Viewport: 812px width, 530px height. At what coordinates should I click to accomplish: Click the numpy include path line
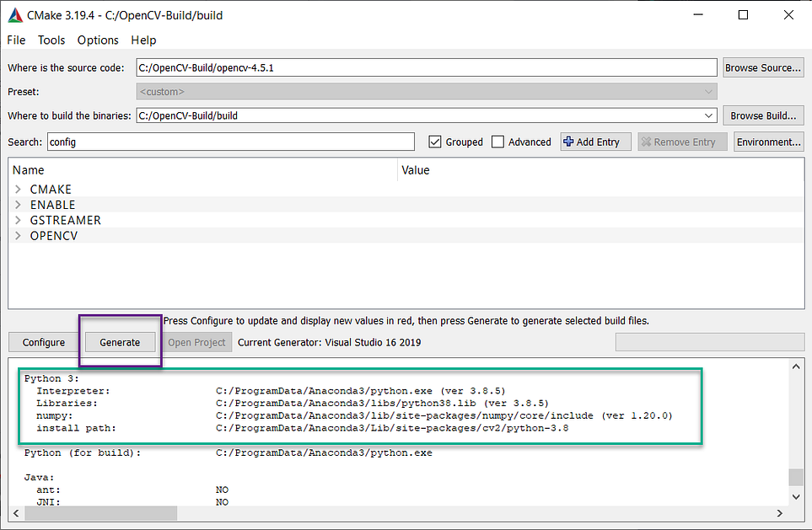point(355,415)
